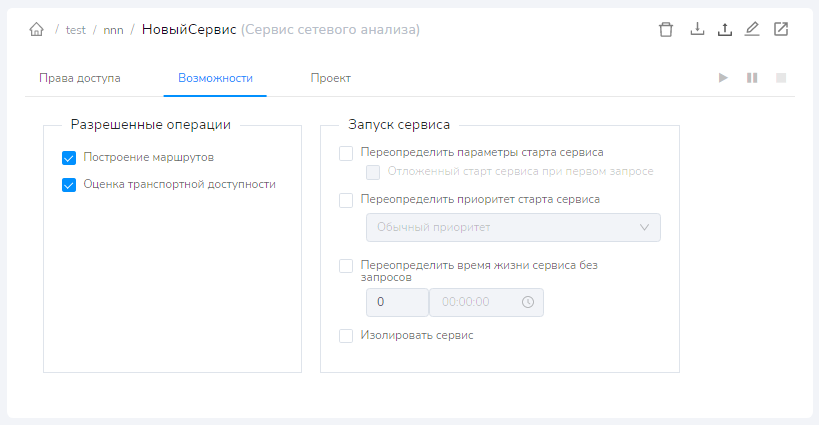Click the days number input field
This screenshot has width=819, height=425.
click(396, 302)
